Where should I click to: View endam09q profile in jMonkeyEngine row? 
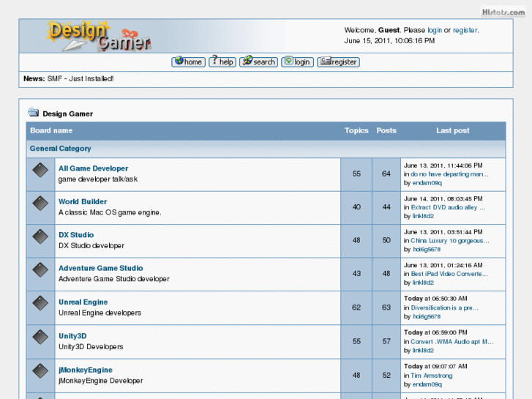[x=427, y=385]
